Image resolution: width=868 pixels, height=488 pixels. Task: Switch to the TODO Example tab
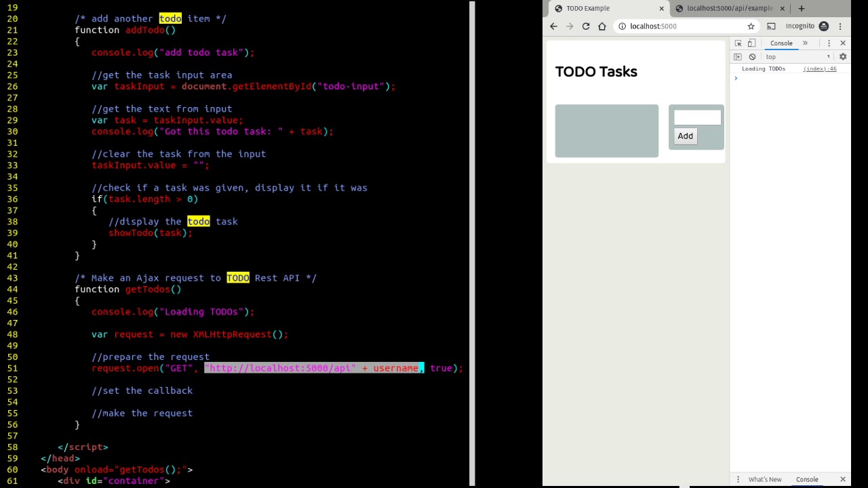tap(608, 8)
